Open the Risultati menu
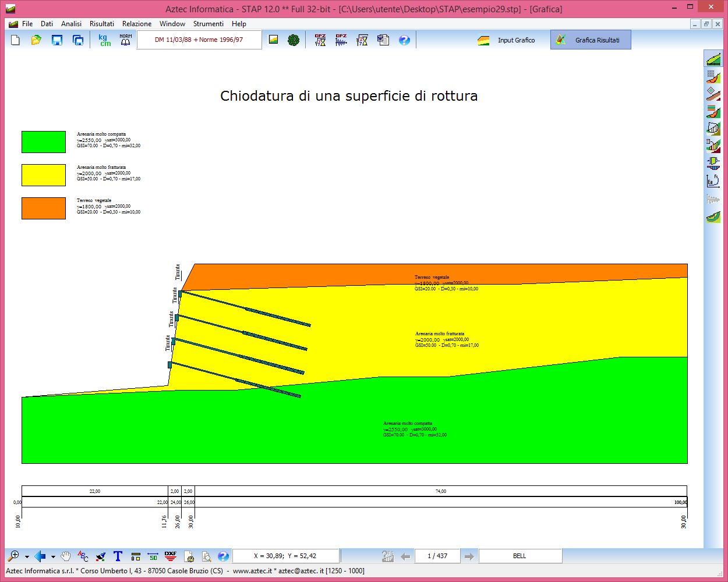This screenshot has height=582, width=728. click(x=102, y=24)
